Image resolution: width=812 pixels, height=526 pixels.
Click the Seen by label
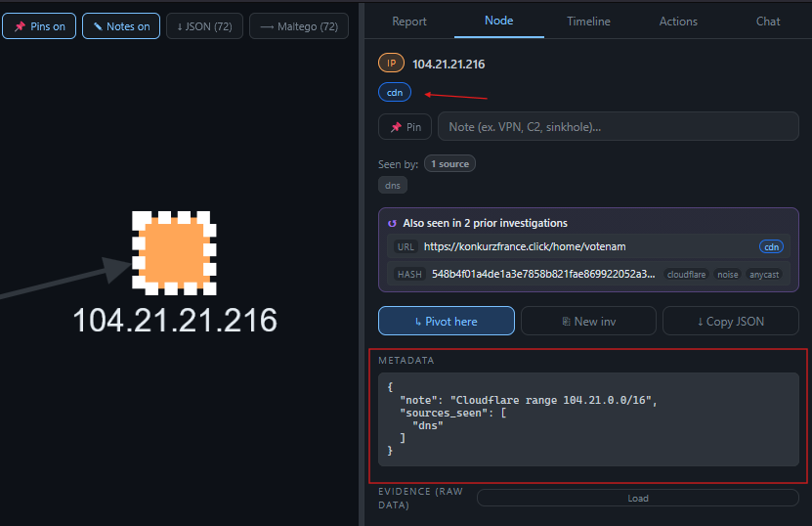(x=398, y=164)
